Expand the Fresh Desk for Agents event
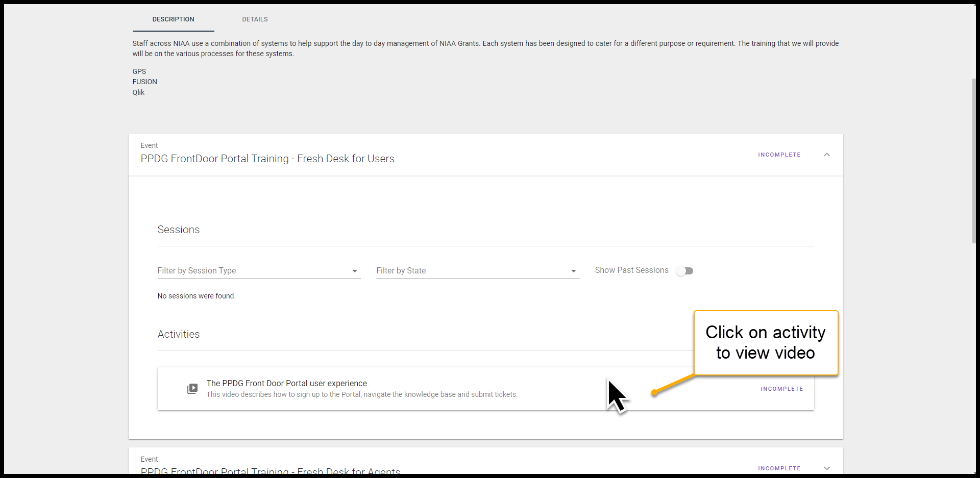Image resolution: width=980 pixels, height=478 pixels. click(826, 468)
